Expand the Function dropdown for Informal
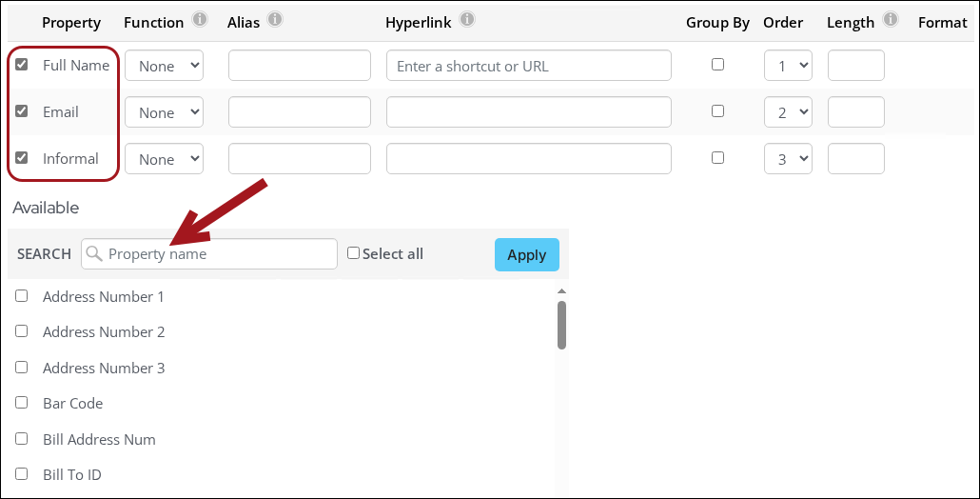980x499 pixels. coord(165,159)
